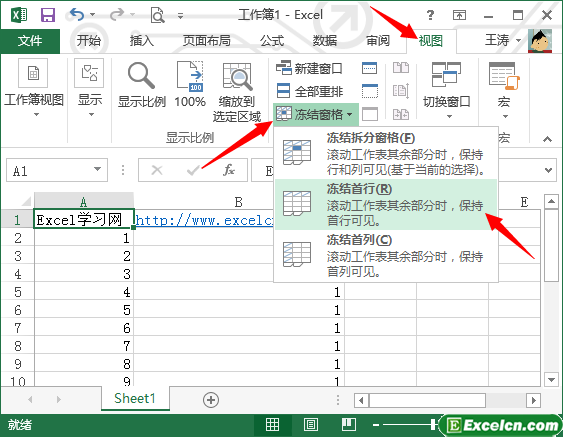Switch to the 数据 Data tab

click(325, 41)
